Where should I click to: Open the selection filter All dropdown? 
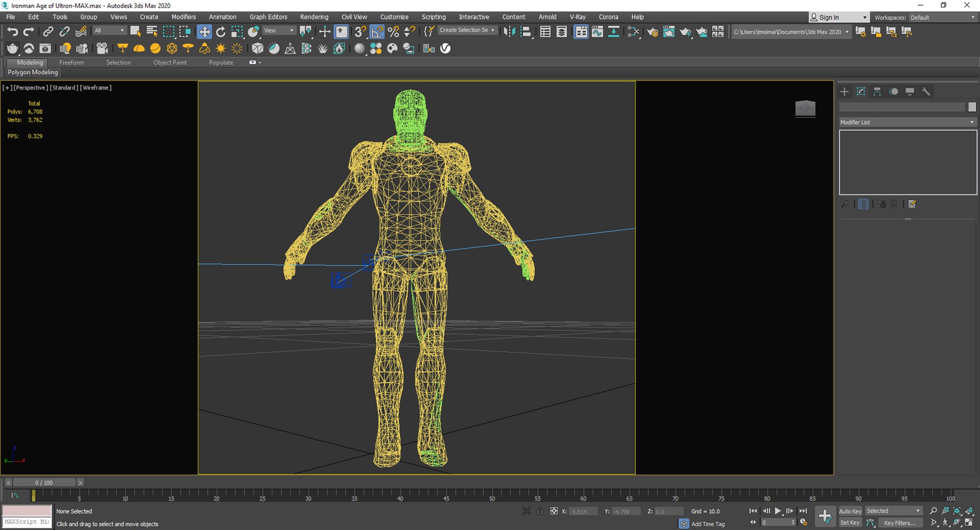[109, 31]
